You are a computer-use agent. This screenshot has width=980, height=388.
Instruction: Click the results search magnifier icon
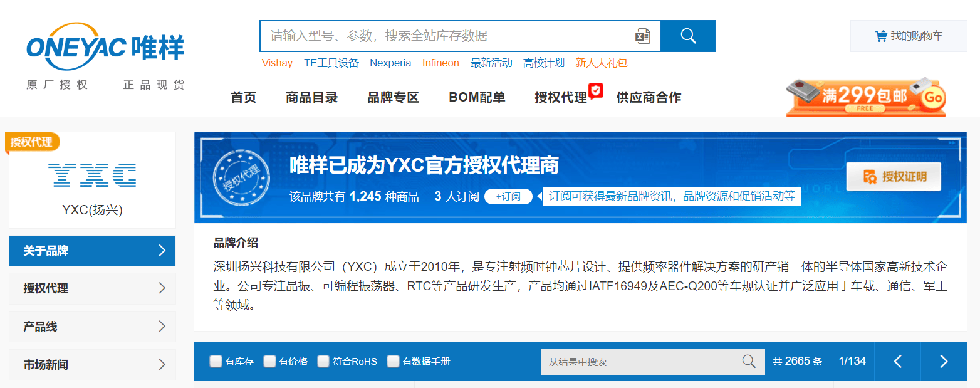(x=748, y=361)
